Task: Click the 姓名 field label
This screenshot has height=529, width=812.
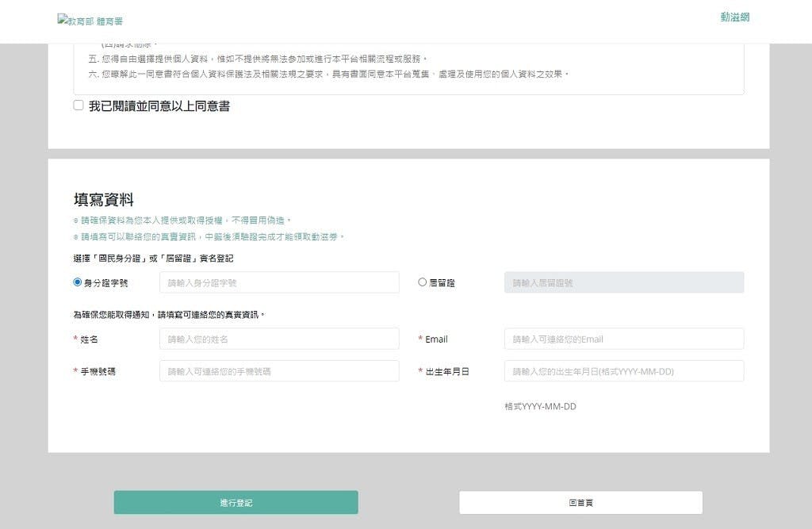Action: (x=90, y=339)
